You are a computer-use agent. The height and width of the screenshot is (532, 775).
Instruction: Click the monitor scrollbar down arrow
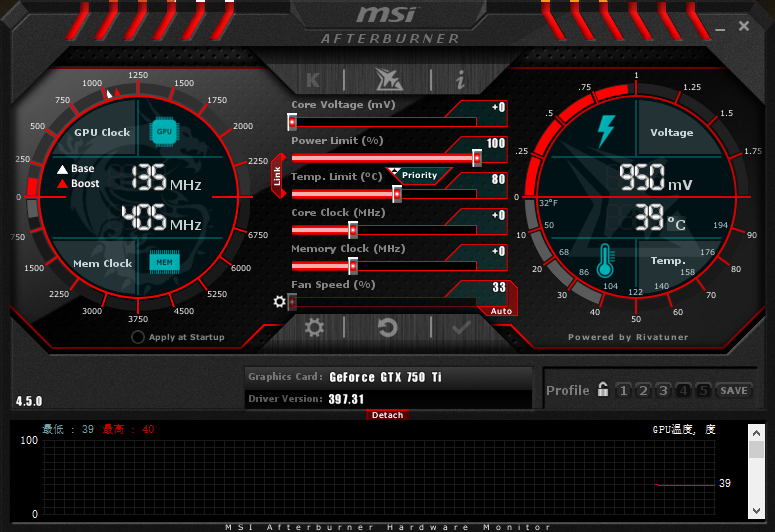pos(756,510)
